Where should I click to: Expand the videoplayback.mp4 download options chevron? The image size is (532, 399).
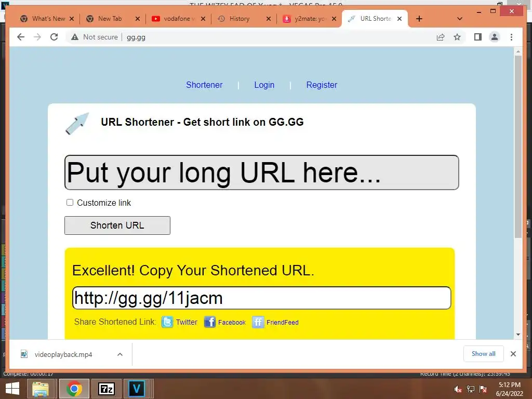(120, 354)
